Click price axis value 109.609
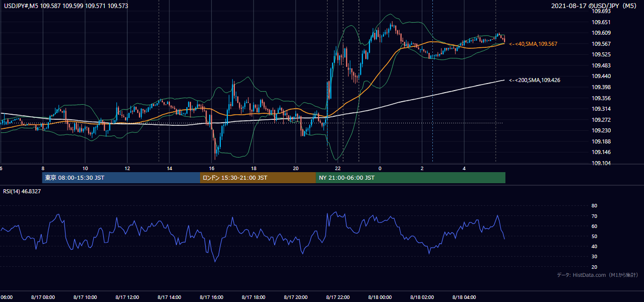Image resolution: width=644 pixels, height=302 pixels. [601, 33]
